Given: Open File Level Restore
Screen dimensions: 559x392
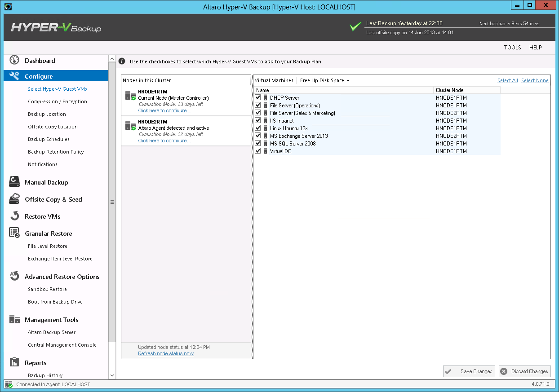Looking at the screenshot, I should pyautogui.click(x=48, y=246).
